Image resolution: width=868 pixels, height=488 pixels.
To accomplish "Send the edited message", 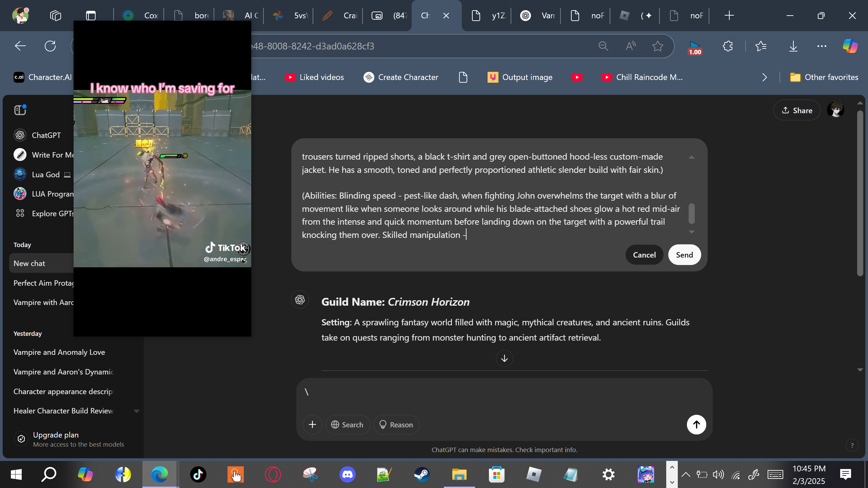I will [685, 255].
